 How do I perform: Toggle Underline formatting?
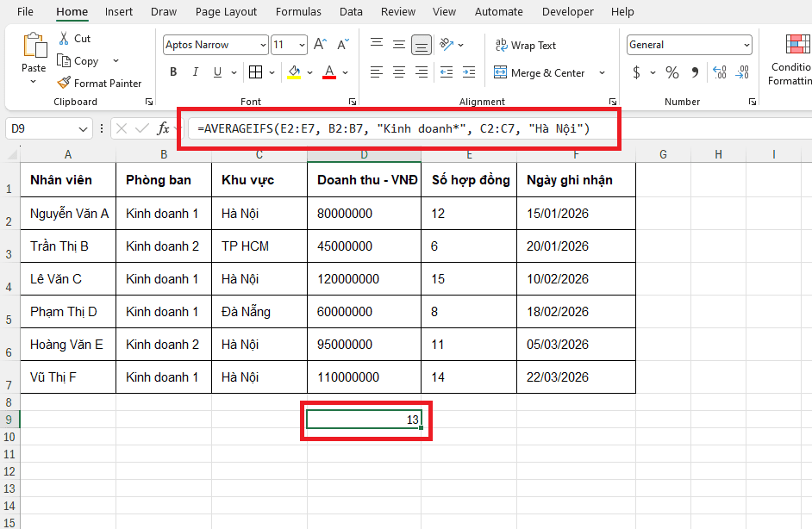[217, 72]
